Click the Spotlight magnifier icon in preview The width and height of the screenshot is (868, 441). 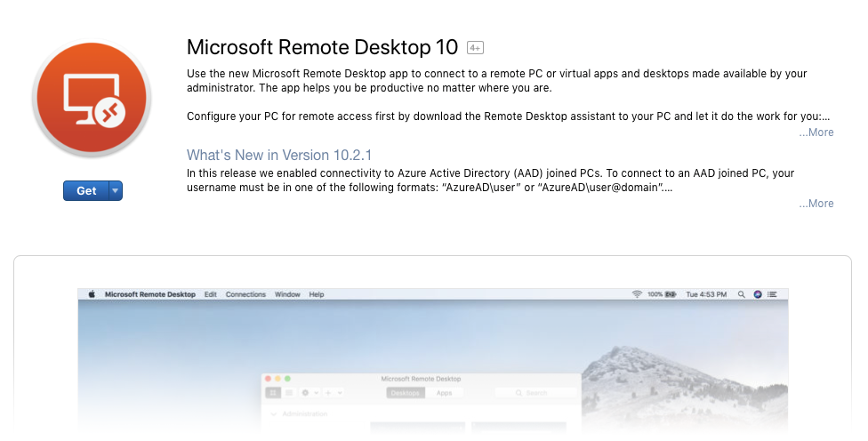point(741,294)
